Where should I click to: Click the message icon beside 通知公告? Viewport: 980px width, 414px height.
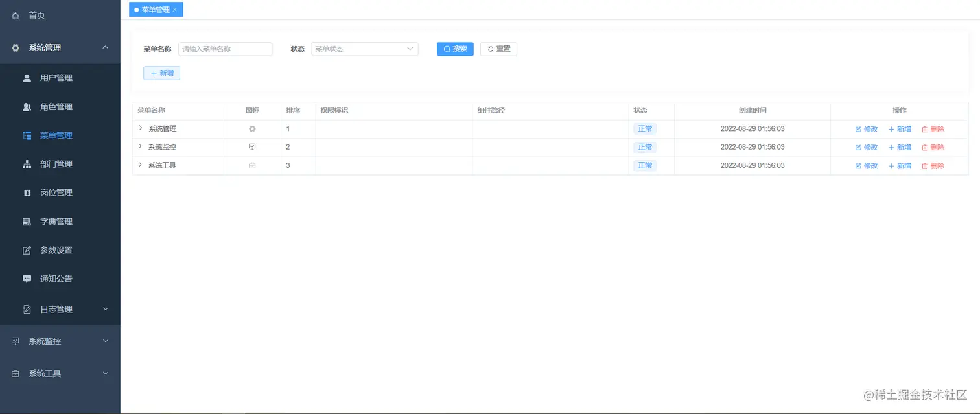(27, 279)
